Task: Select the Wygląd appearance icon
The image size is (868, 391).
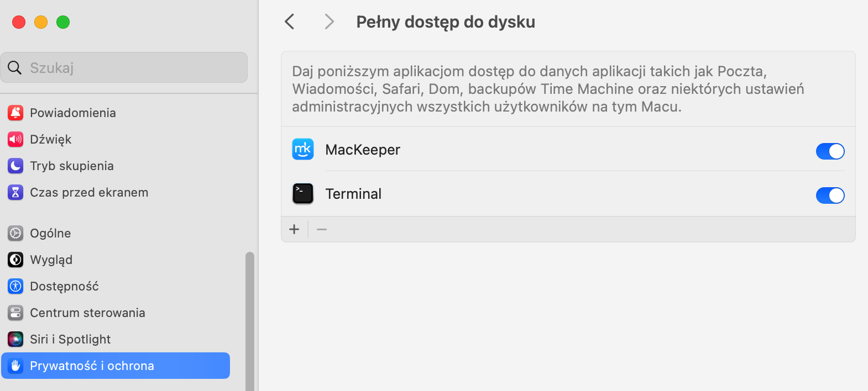Action: (15, 260)
